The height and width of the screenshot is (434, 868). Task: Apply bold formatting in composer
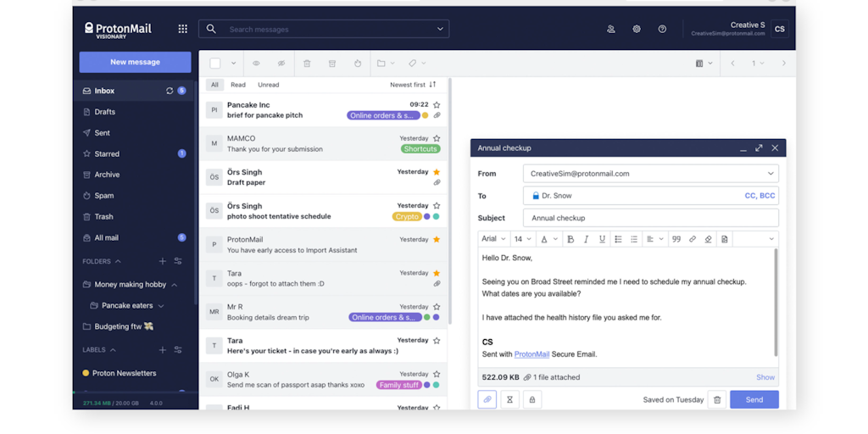tap(570, 239)
